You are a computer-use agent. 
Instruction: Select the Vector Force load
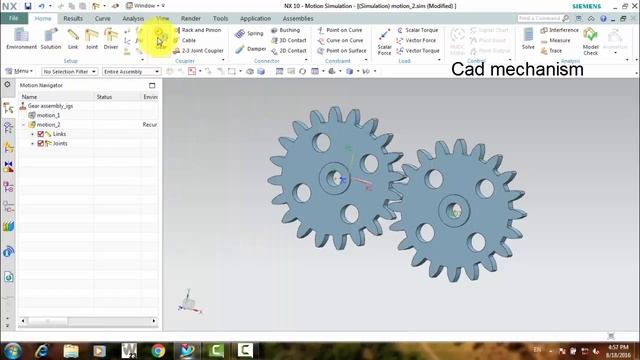(416, 40)
